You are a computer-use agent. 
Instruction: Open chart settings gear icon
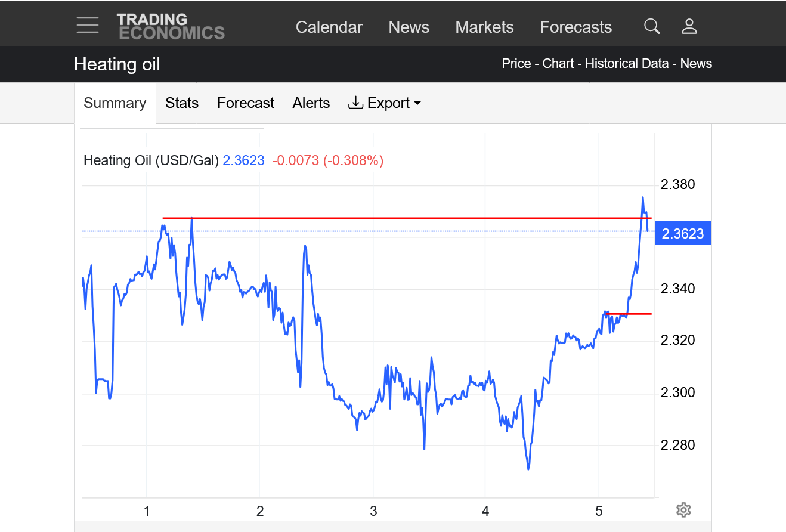click(683, 510)
